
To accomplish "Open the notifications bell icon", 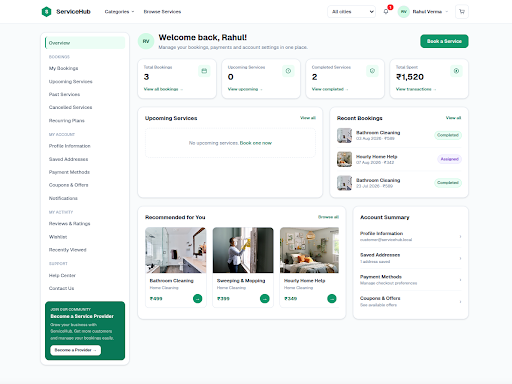I will (386, 11).
